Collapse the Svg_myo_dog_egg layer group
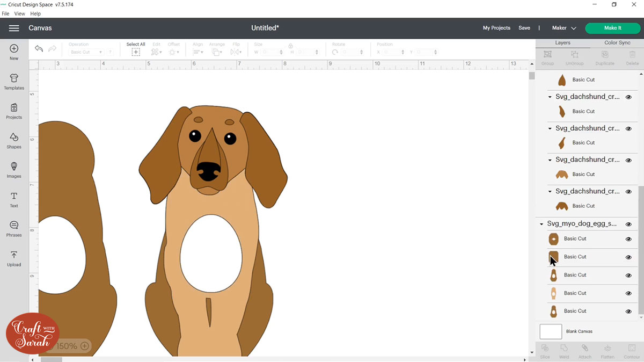644x362 pixels. (x=541, y=224)
